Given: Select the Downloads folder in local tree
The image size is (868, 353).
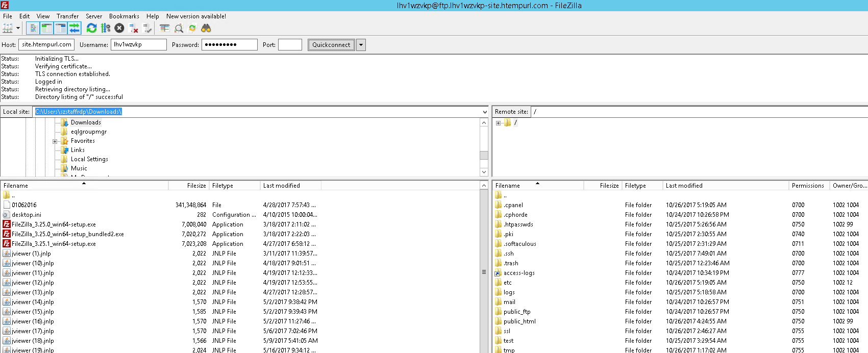Looking at the screenshot, I should pos(86,122).
